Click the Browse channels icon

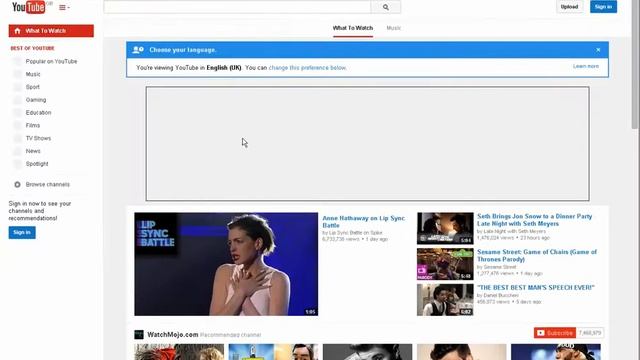pos(17,184)
